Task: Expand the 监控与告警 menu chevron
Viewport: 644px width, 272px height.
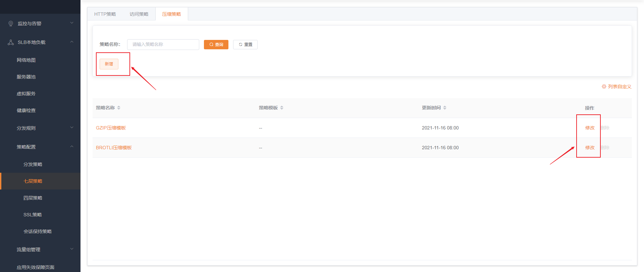Action: point(72,23)
